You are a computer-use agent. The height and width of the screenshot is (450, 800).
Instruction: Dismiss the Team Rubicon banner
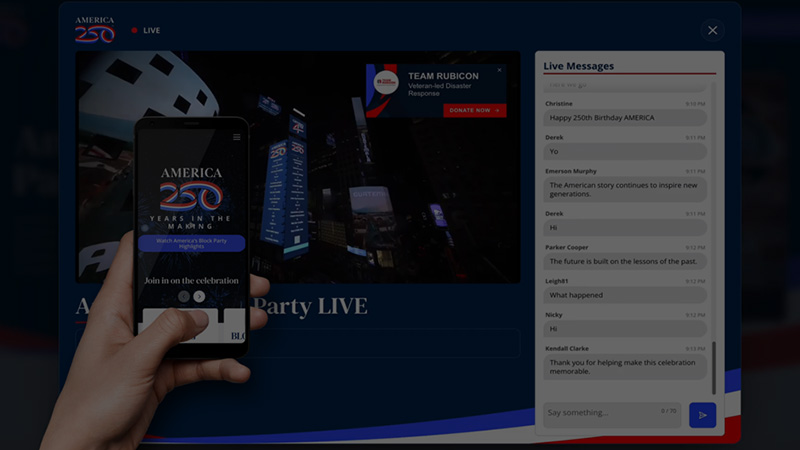pyautogui.click(x=499, y=70)
